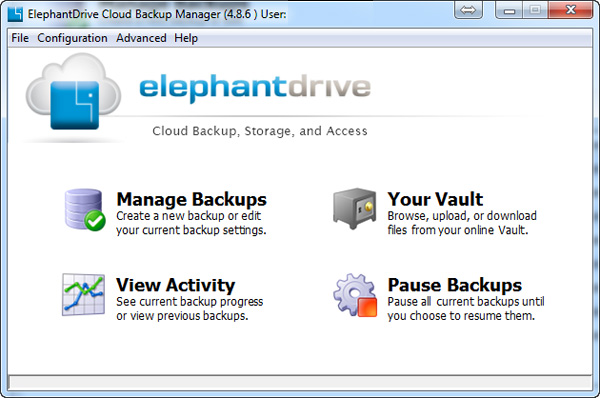Open the Advanced menu
This screenshot has height=398, width=600.
pyautogui.click(x=141, y=38)
